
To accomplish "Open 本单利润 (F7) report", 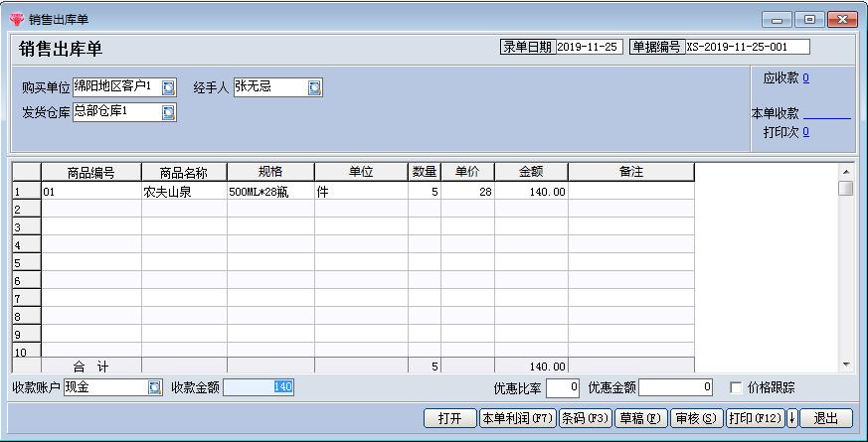I will click(x=517, y=418).
